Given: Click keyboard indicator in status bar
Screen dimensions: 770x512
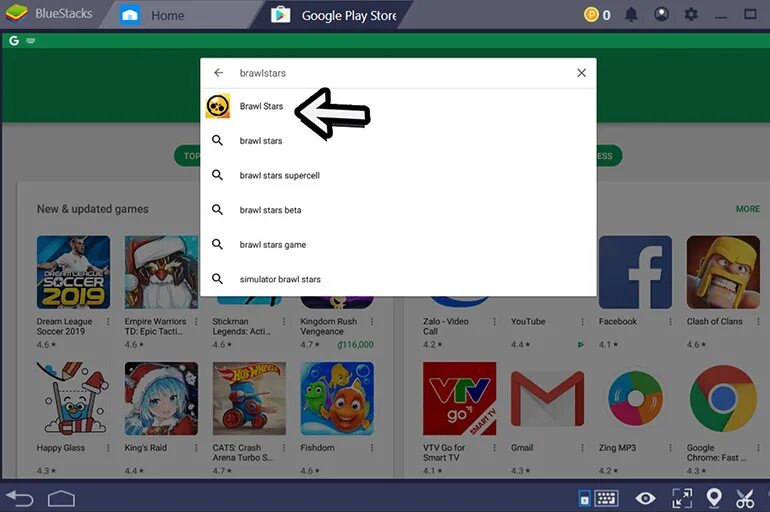Looking at the screenshot, I should coord(30,41).
